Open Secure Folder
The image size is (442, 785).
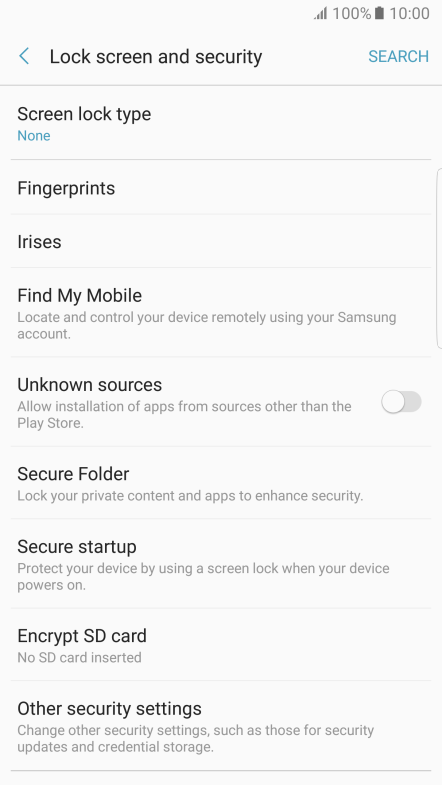(x=221, y=483)
